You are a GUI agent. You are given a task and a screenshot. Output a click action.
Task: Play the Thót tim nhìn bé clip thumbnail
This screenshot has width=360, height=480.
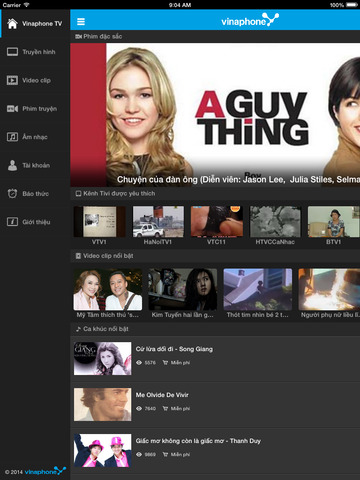click(258, 289)
